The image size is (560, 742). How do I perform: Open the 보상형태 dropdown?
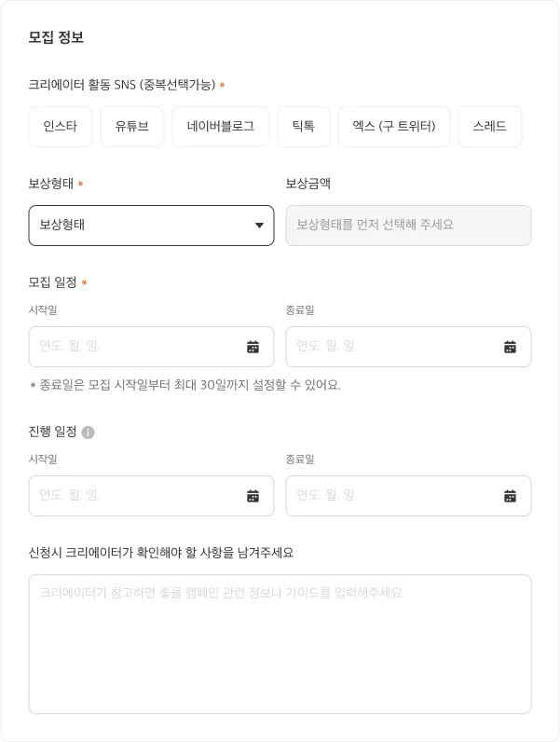coord(140,226)
